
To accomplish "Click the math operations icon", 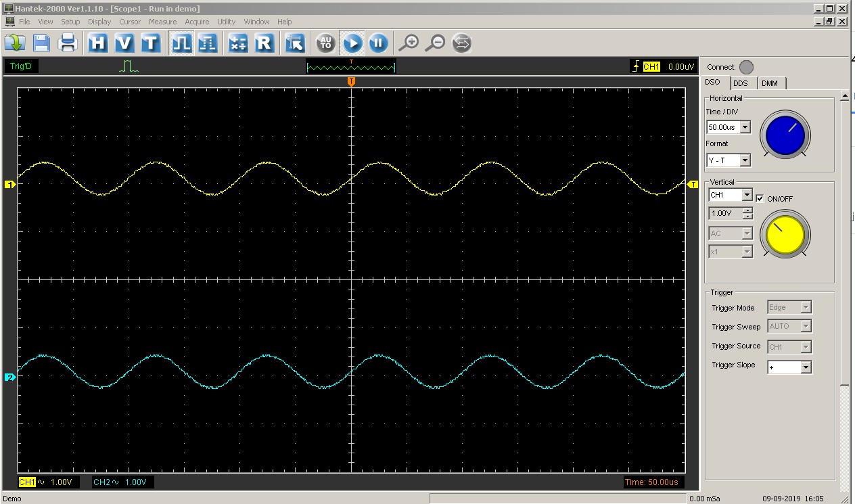I will coord(238,43).
